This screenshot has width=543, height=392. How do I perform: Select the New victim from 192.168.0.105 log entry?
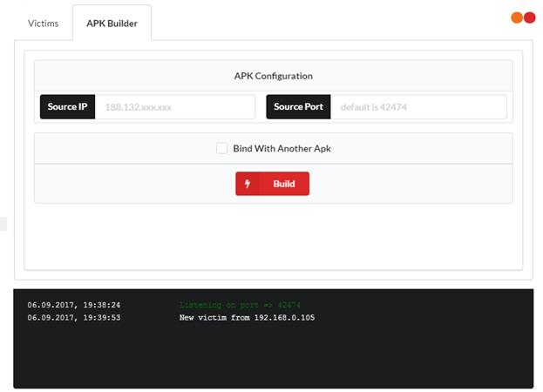click(x=247, y=318)
